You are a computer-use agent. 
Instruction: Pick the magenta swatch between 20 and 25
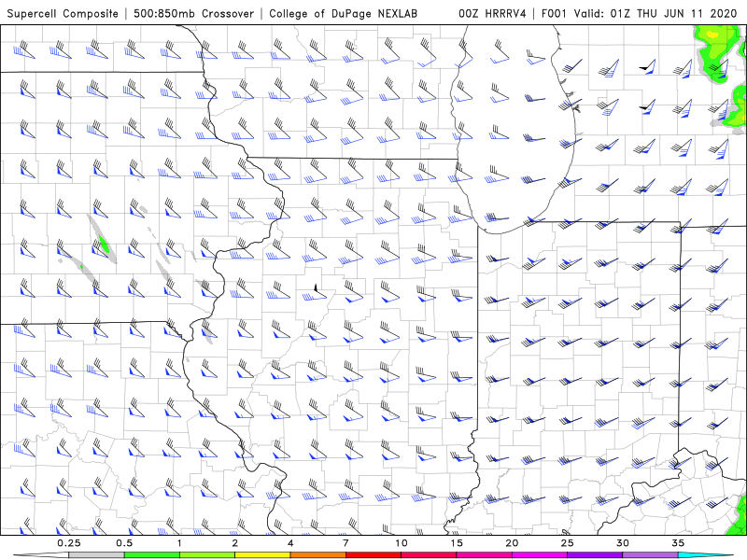pos(540,555)
